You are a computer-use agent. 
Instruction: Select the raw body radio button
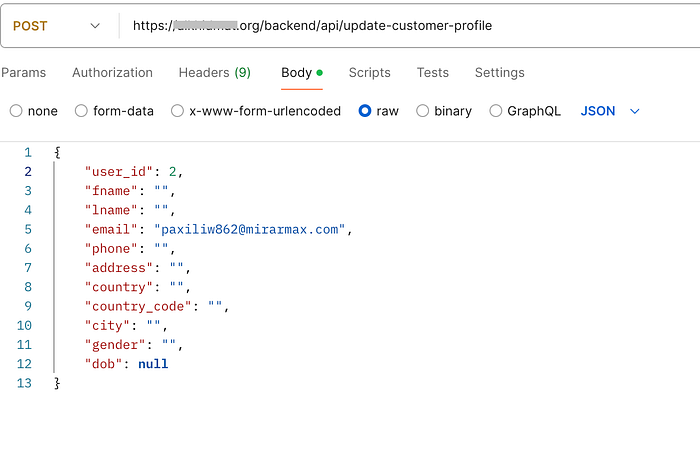click(x=365, y=111)
